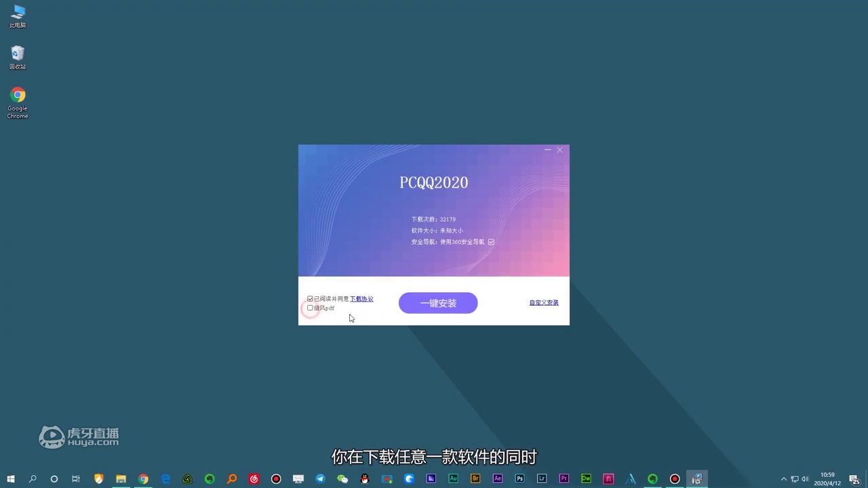Launch Telegram from the taskbar
868x488 pixels.
(x=320, y=479)
